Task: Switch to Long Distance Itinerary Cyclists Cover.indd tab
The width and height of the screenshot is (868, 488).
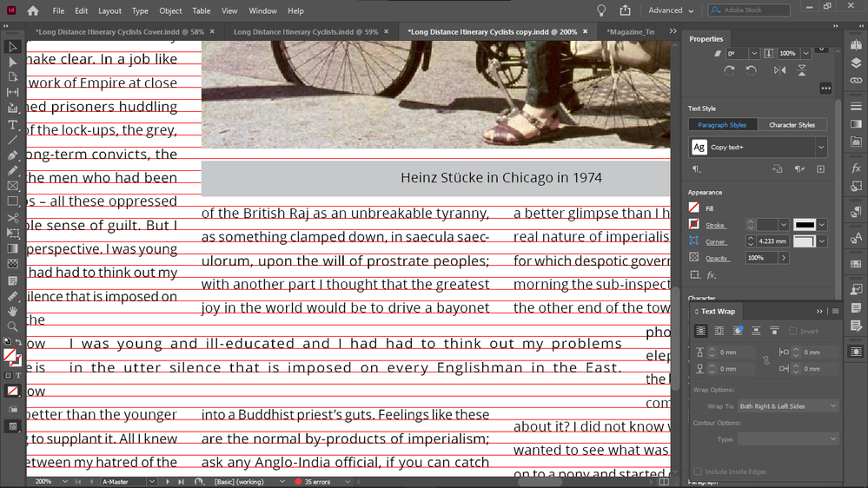Action: click(x=120, y=32)
